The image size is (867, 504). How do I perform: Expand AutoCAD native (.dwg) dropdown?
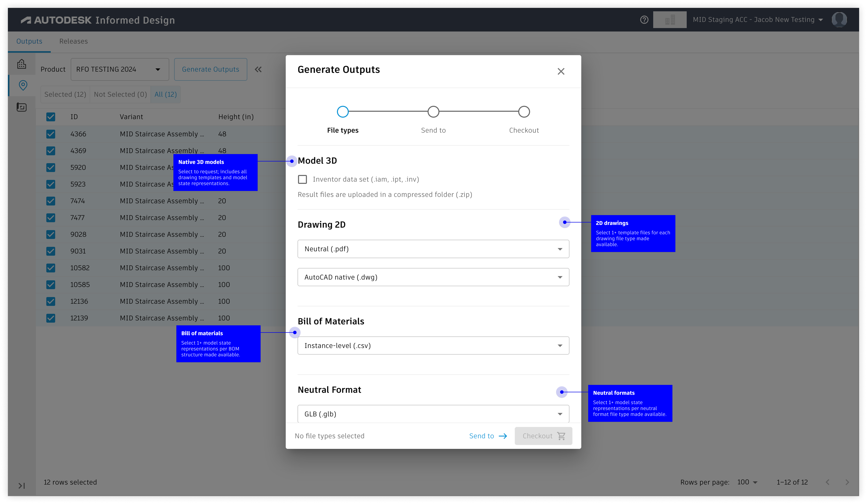pos(433,277)
